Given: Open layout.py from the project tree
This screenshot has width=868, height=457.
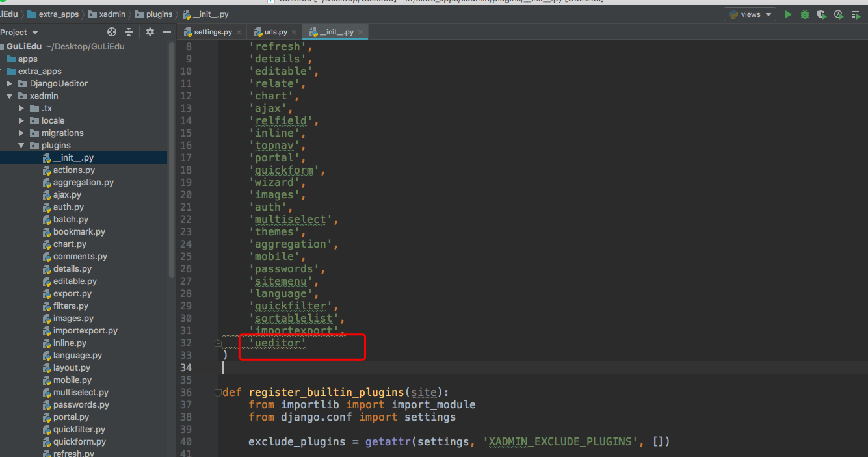Looking at the screenshot, I should pos(72,367).
